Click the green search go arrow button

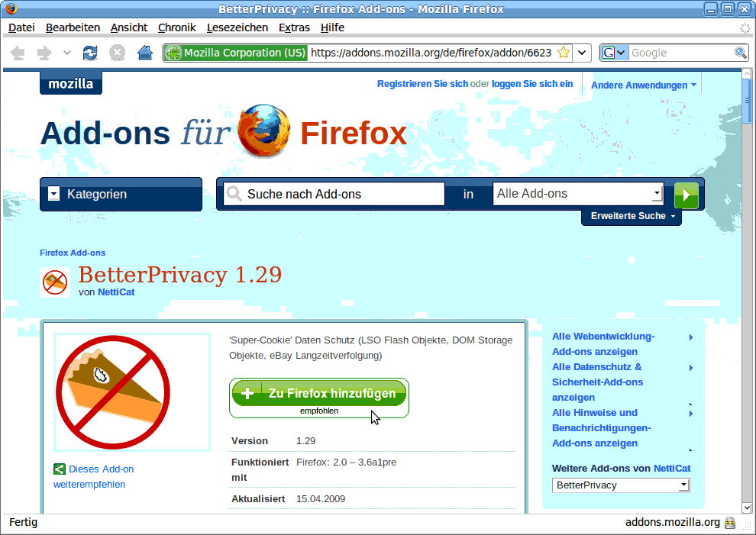(x=686, y=195)
